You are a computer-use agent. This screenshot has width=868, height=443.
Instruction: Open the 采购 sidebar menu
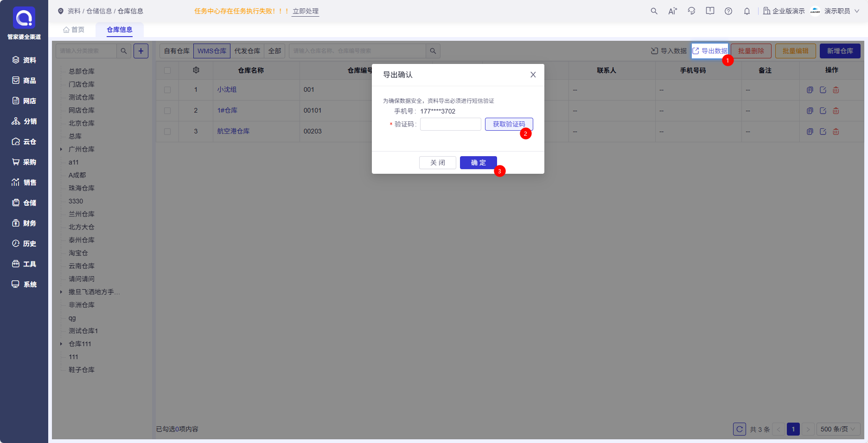pos(24,162)
